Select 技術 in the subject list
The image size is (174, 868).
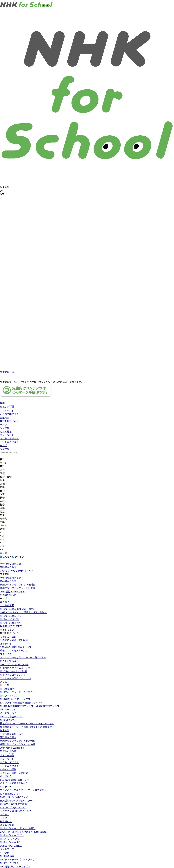2,498
